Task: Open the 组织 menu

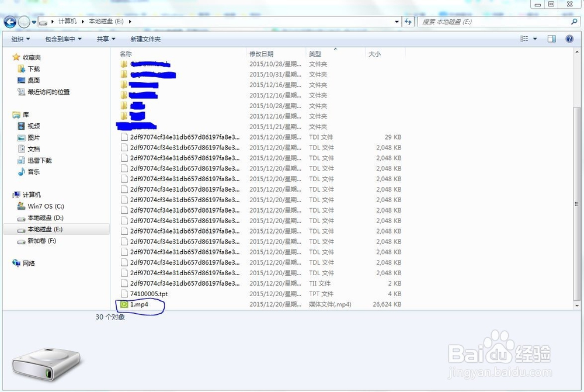Action: click(20, 39)
